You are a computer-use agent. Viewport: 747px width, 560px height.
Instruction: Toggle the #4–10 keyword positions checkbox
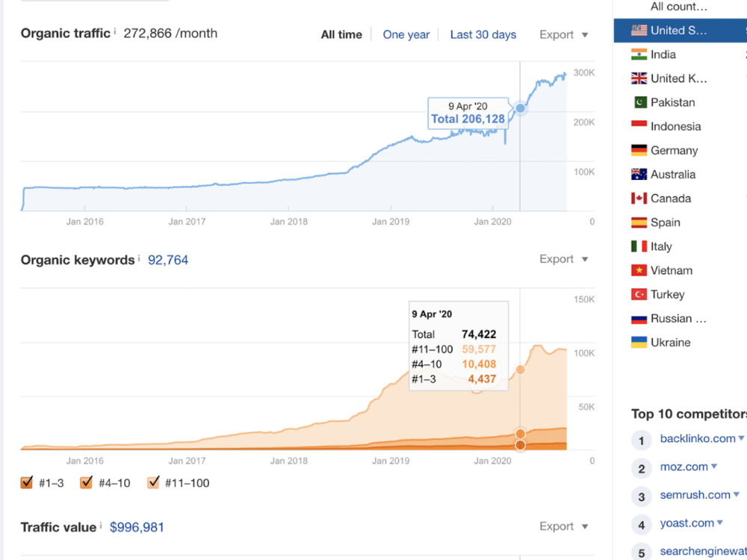click(x=86, y=483)
